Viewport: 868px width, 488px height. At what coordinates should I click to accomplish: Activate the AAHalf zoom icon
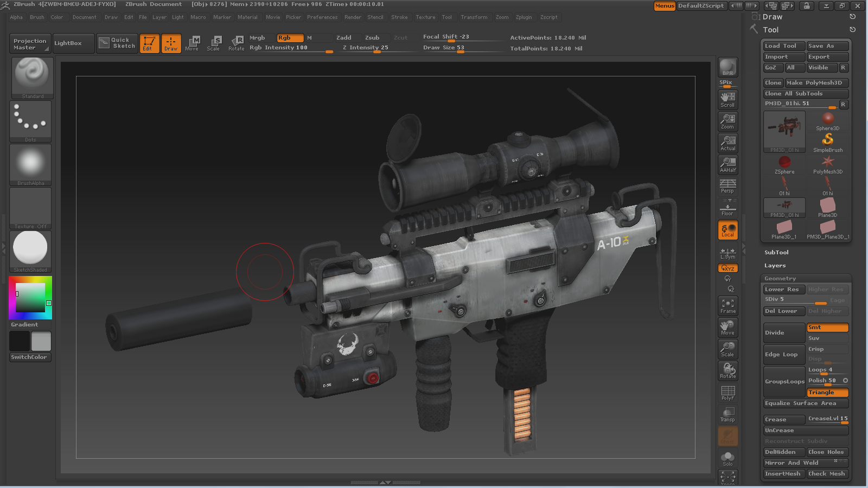[727, 165]
